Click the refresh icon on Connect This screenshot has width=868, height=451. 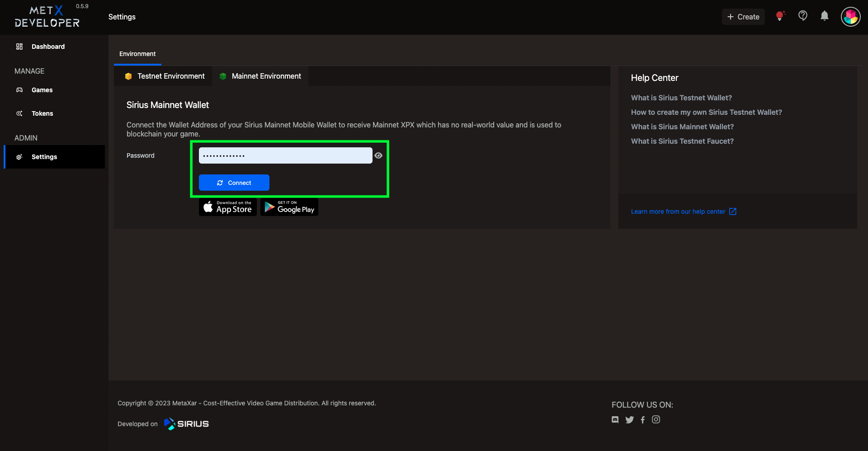220,183
